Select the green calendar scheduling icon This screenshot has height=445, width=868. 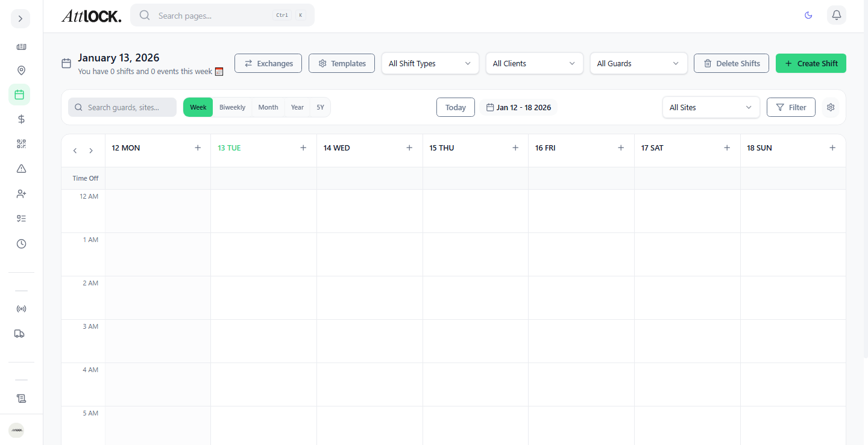coord(21,95)
